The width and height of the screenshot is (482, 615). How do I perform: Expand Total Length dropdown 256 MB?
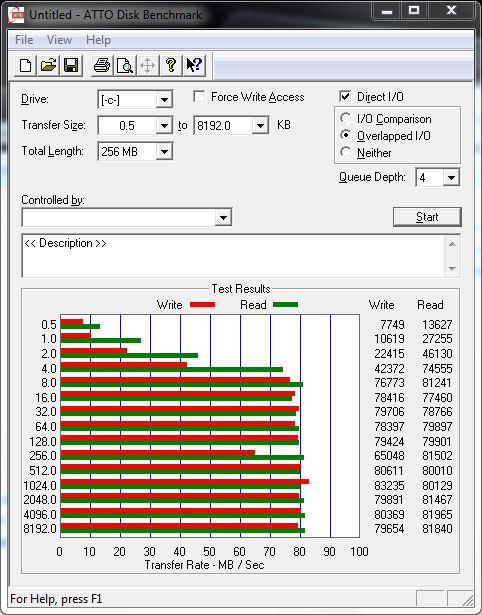(x=164, y=152)
